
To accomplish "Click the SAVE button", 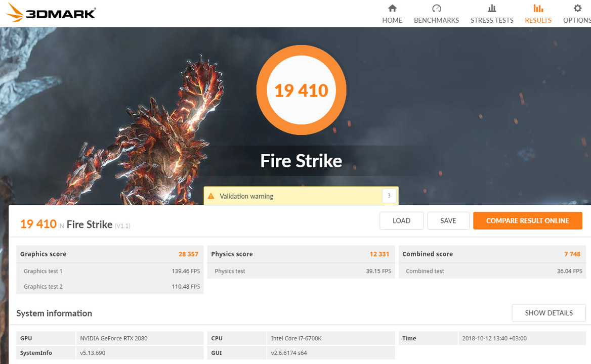I will coord(448,220).
